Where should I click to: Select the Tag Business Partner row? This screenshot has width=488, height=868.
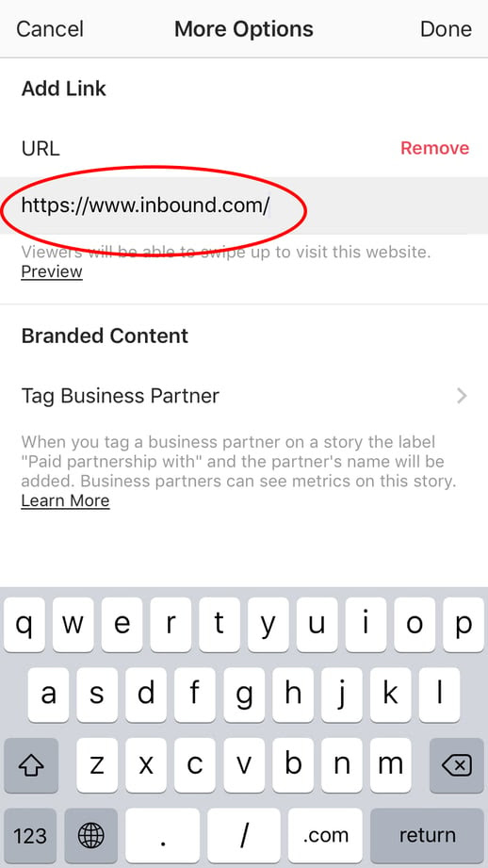244,396
